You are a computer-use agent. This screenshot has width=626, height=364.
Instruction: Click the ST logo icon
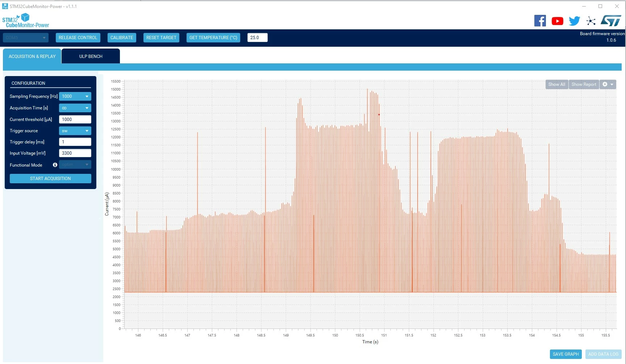(611, 21)
